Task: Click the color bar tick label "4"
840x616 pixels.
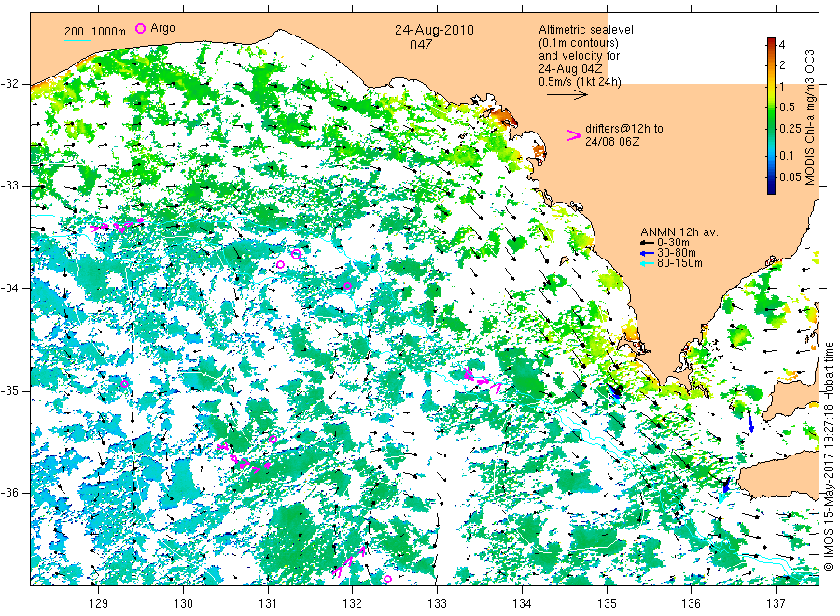Action: (782, 45)
